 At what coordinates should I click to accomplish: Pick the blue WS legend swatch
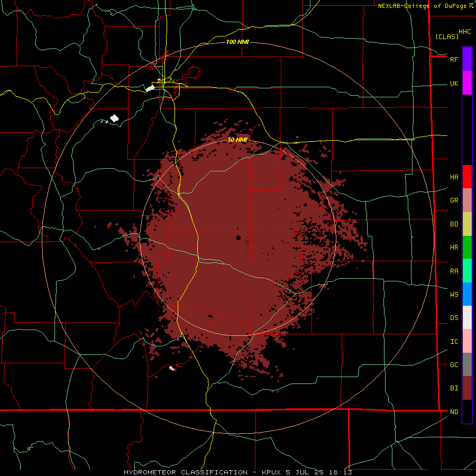(467, 294)
